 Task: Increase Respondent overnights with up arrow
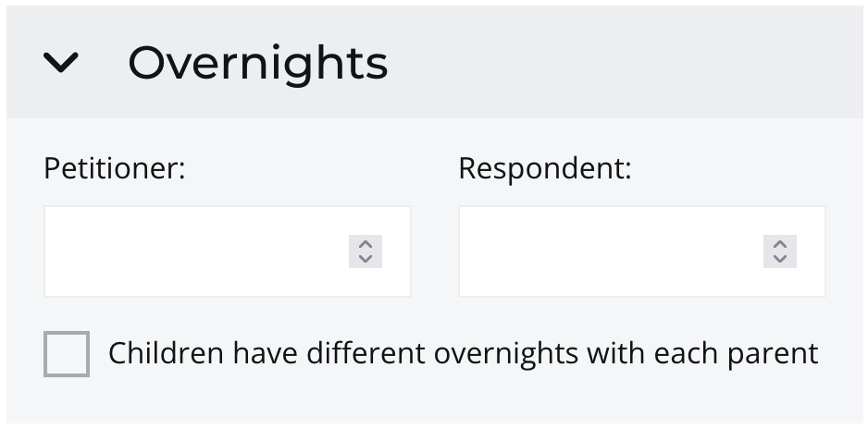pyautogui.click(x=780, y=244)
